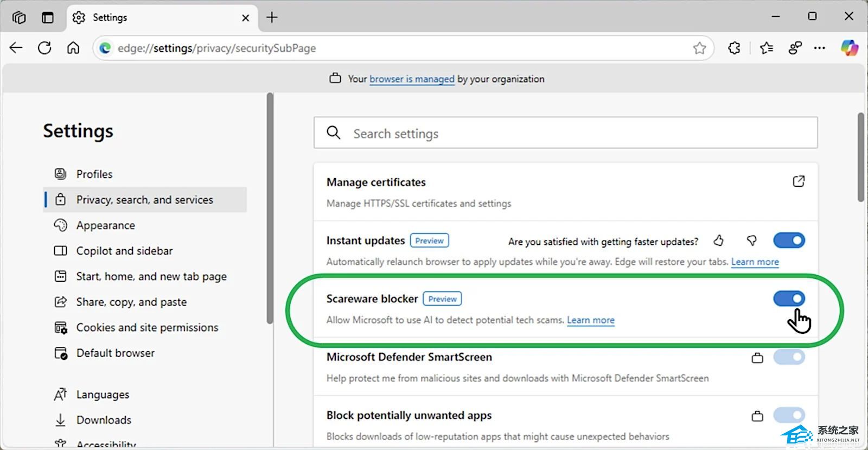This screenshot has height=450, width=868.
Task: Open the profile icon in toolbar
Action: (795, 48)
